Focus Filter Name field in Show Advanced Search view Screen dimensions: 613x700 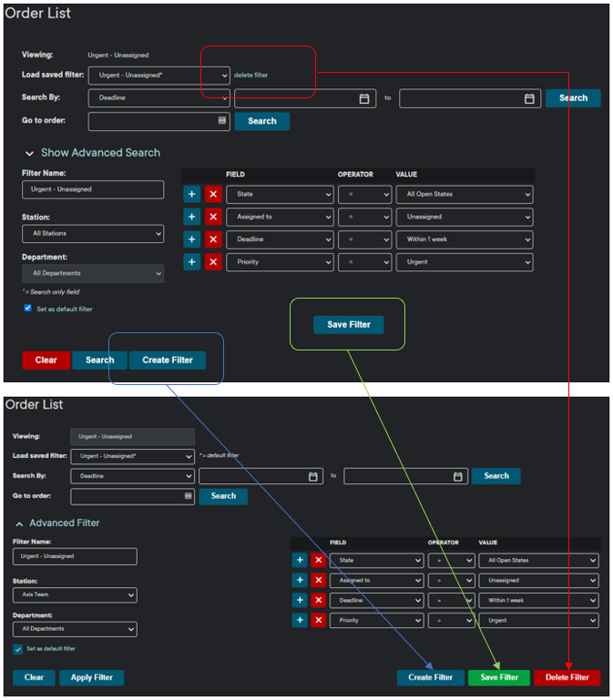(93, 189)
